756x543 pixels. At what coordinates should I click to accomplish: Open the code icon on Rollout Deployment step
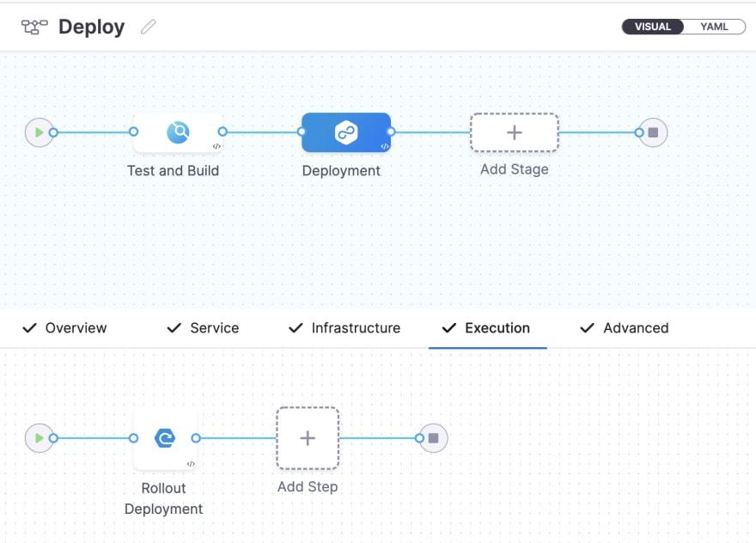coord(191,463)
